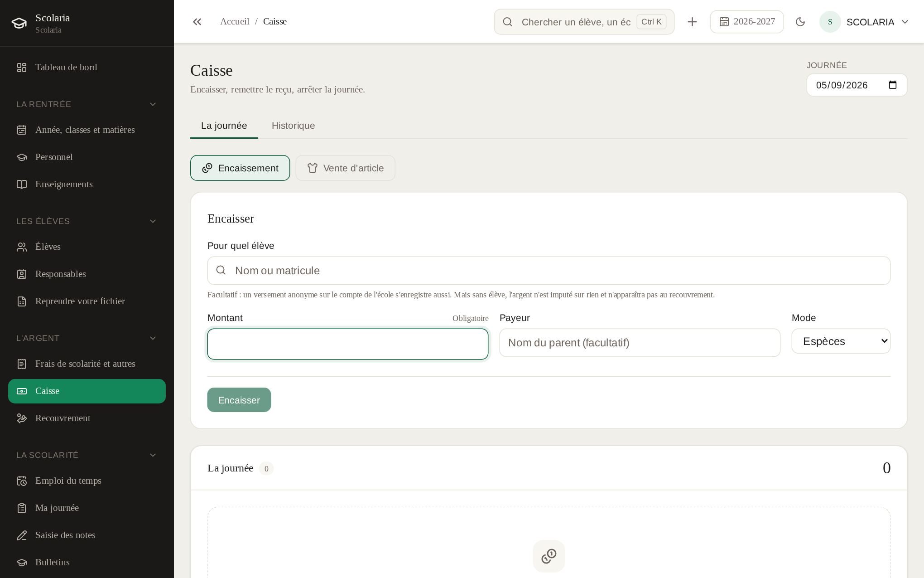
Task: Open calendar picker in Journée date field
Action: point(893,85)
